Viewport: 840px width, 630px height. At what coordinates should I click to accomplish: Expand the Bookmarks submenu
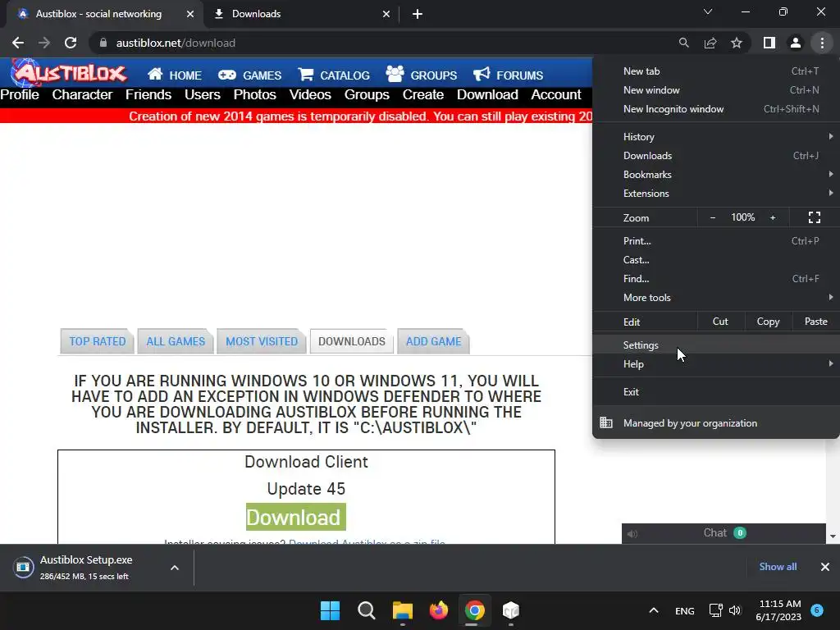tap(715, 174)
